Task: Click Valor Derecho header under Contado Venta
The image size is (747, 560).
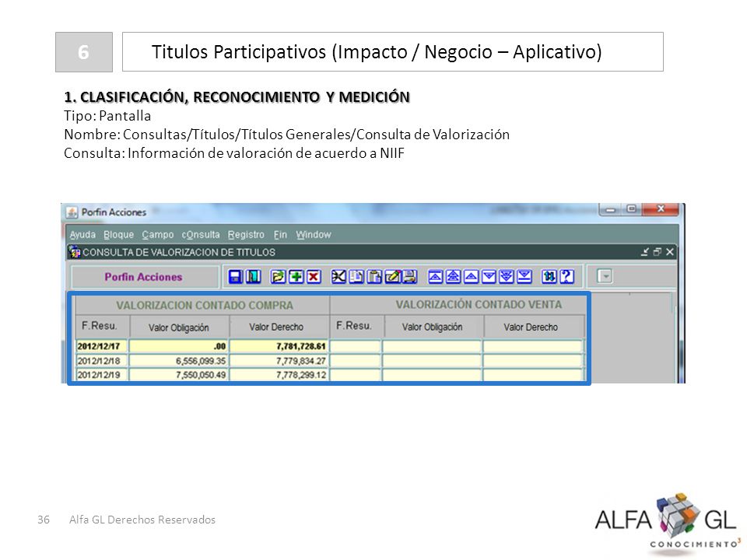Action: click(531, 327)
